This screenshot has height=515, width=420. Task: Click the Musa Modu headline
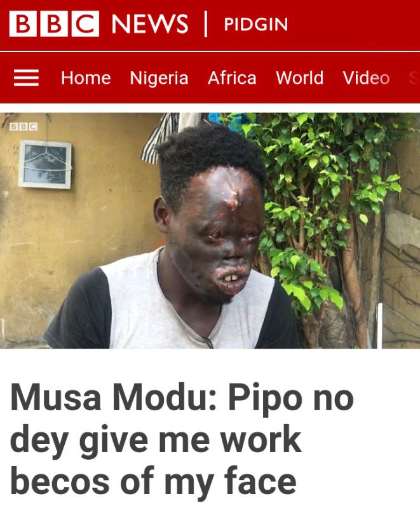(x=182, y=439)
